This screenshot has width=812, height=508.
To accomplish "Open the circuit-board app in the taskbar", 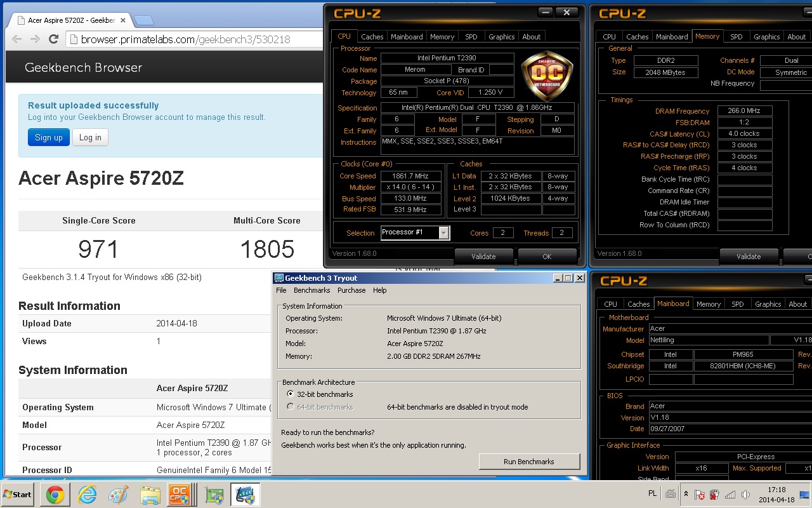I will 214,494.
